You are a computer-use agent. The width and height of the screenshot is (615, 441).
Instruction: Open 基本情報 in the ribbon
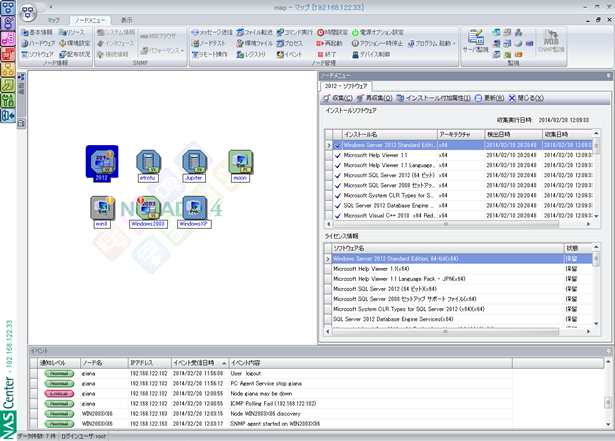[37, 32]
